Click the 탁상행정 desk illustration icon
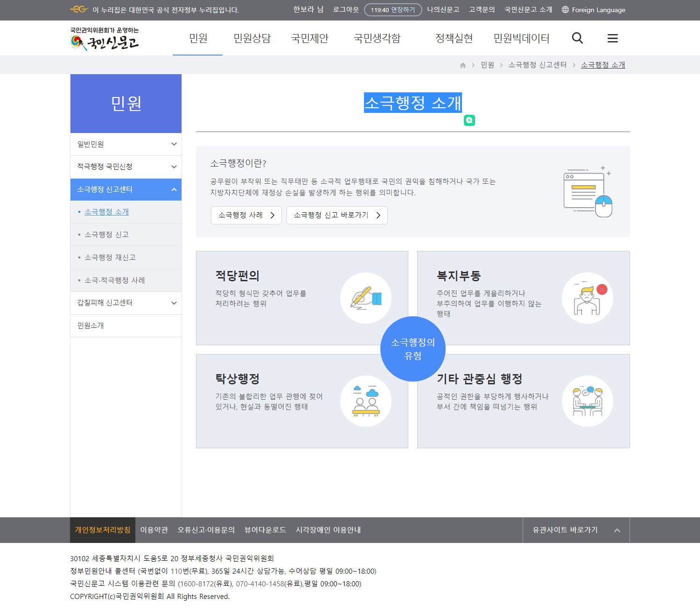700x612 pixels. [366, 401]
